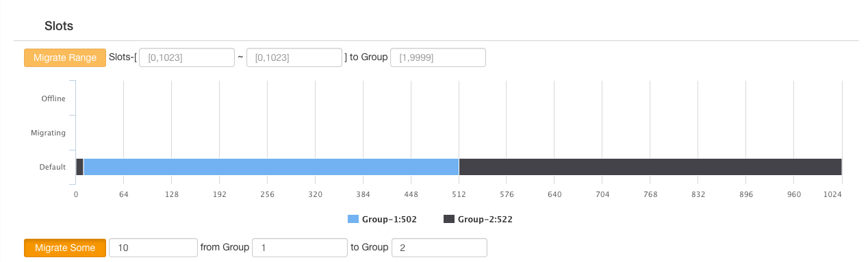Viewport: 868px width, 262px height.
Task: Click the 512 axis tick label
Action: click(x=459, y=194)
